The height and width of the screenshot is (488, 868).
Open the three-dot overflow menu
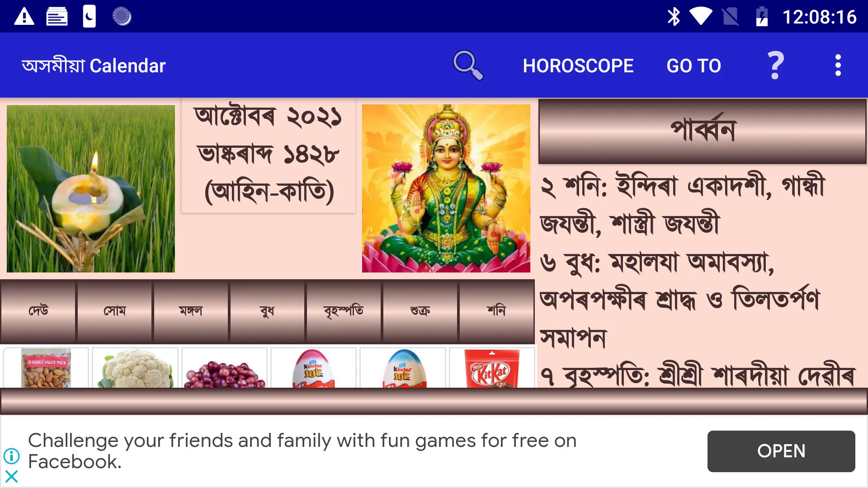839,65
